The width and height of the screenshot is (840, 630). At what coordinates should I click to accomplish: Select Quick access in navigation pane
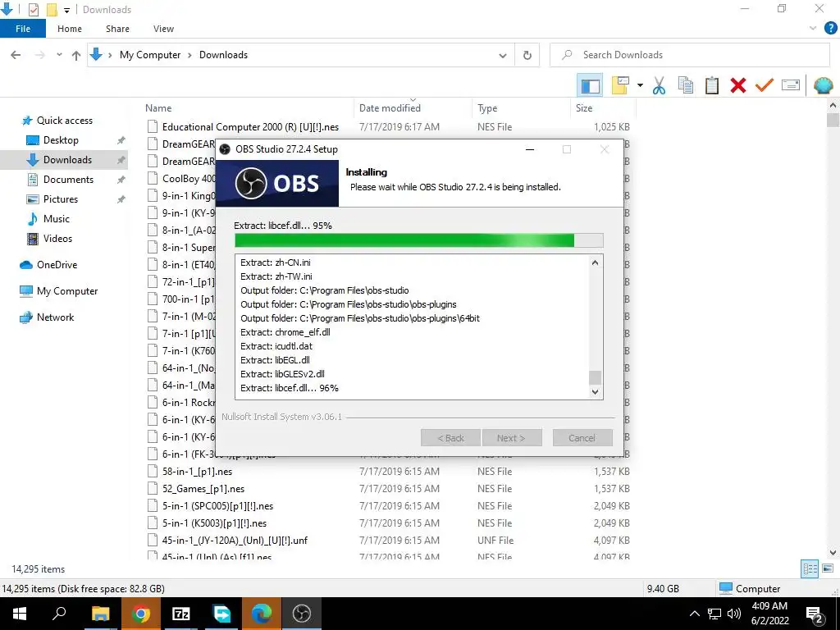[64, 121]
